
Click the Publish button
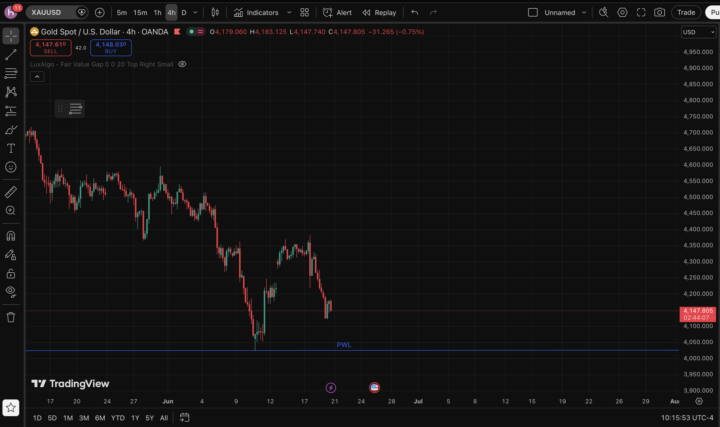tap(713, 12)
